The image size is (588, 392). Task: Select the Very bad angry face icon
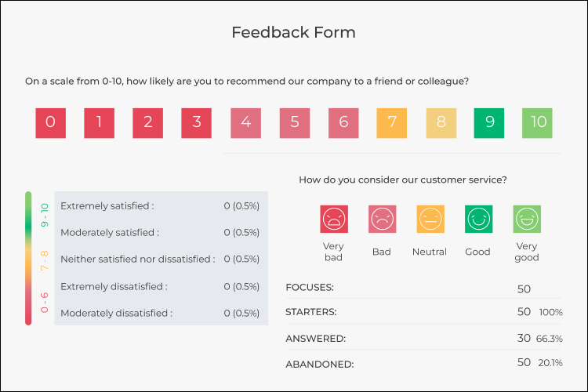334,219
